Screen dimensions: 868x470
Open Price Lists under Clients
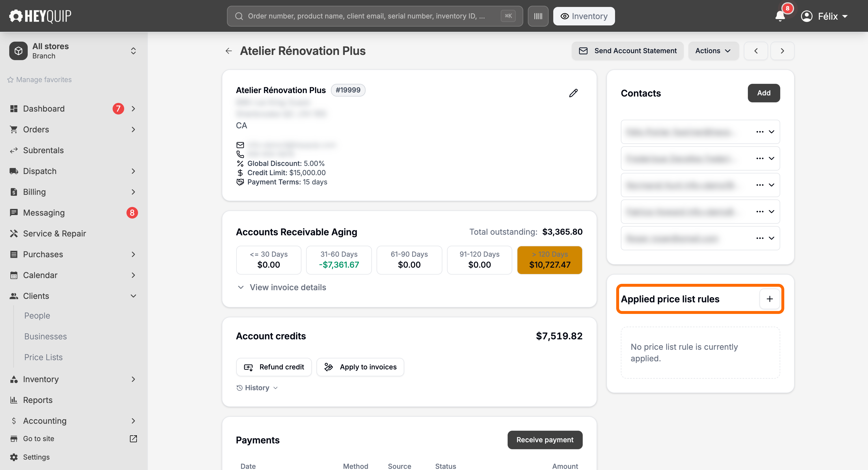44,357
